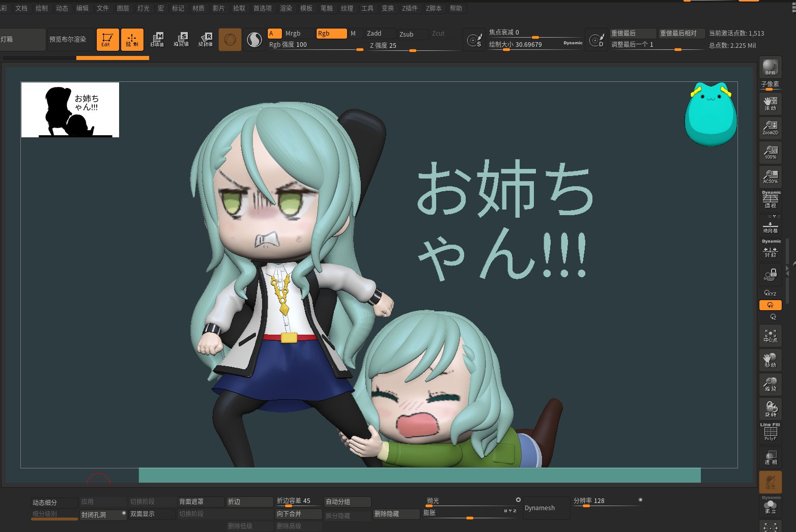Click the brown gizmo icon beside 旋转轴
Screen dimensions: 796x532
click(x=230, y=40)
